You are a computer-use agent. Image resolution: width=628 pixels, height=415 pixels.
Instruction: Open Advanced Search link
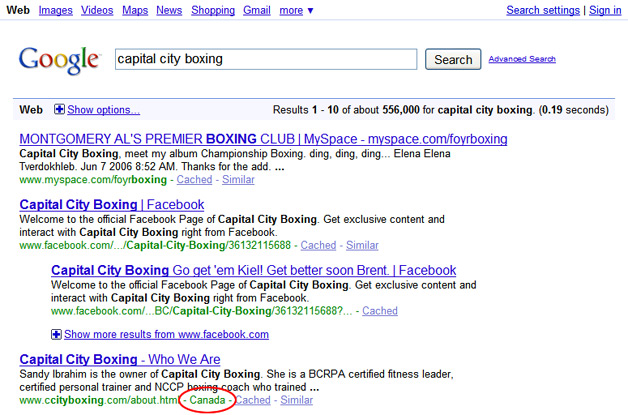(522, 59)
